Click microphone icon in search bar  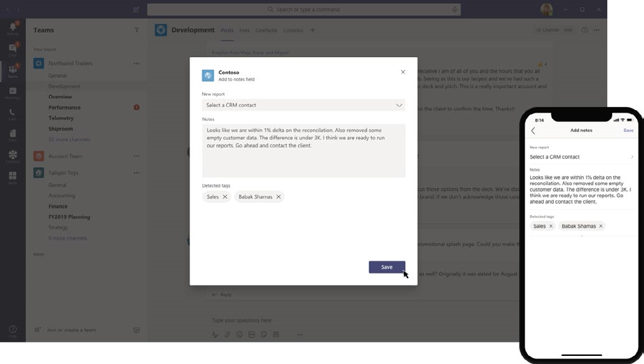454,9
